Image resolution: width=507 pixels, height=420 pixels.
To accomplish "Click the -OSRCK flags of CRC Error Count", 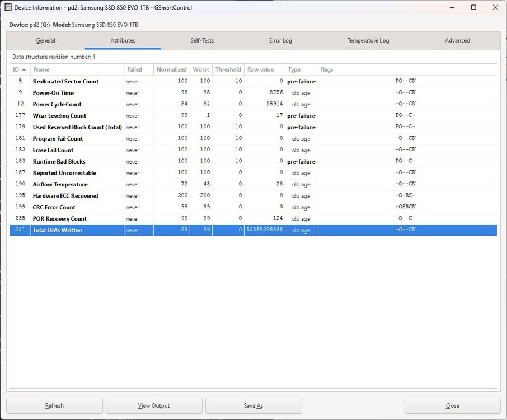I will [x=406, y=207].
